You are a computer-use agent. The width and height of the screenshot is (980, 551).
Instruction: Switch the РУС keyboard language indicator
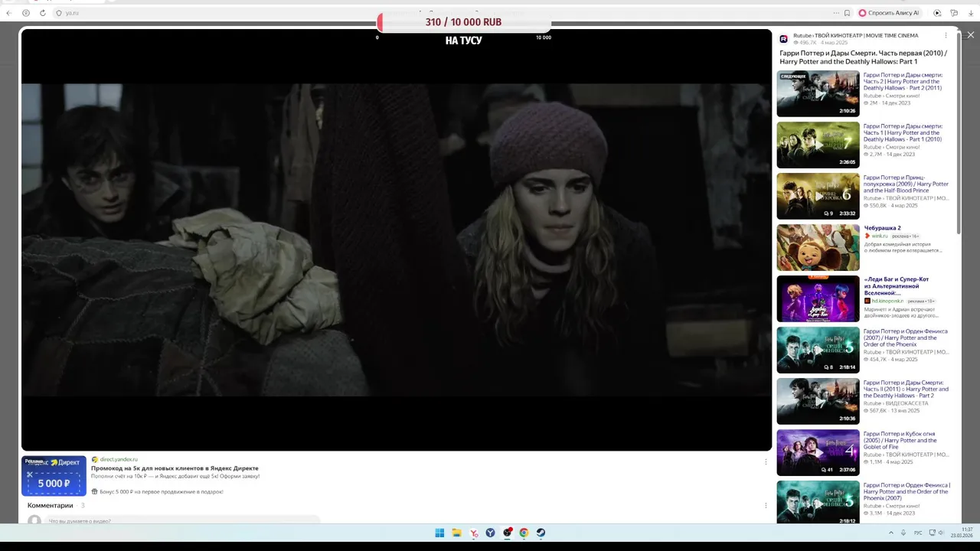coord(918,533)
